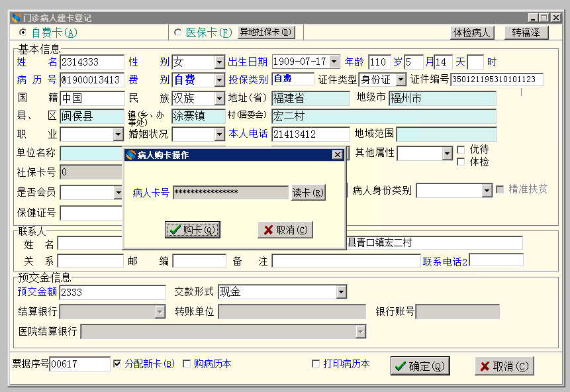Toggle the 优待 checkbox
570x392 pixels.
(x=461, y=150)
